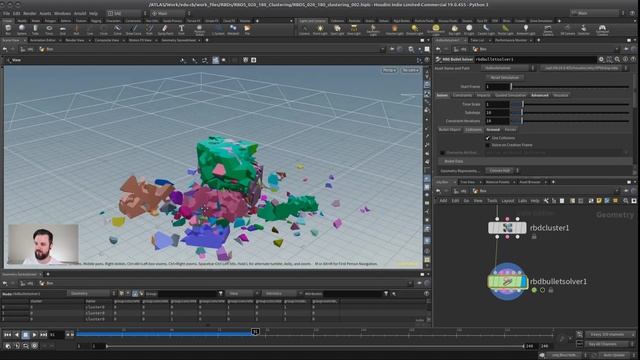Toggle Use Collisions checkbox
The width and height of the screenshot is (640, 360).
(x=488, y=138)
